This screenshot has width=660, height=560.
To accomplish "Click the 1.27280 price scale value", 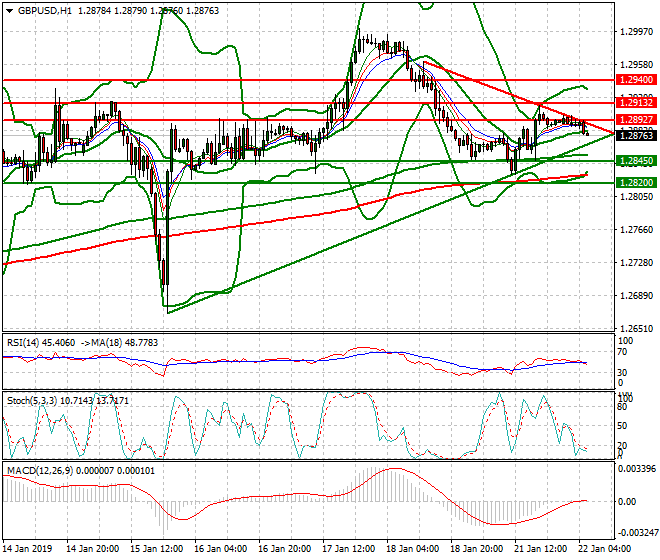I will (637, 263).
